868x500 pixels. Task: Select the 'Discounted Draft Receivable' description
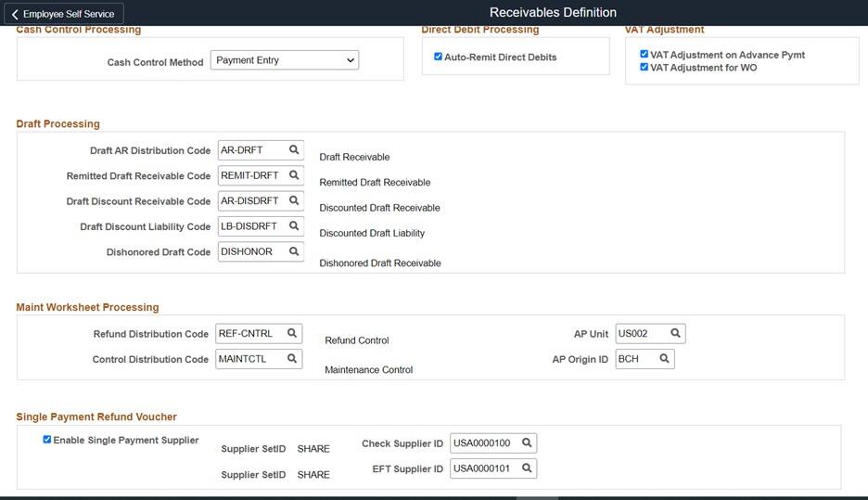click(380, 208)
